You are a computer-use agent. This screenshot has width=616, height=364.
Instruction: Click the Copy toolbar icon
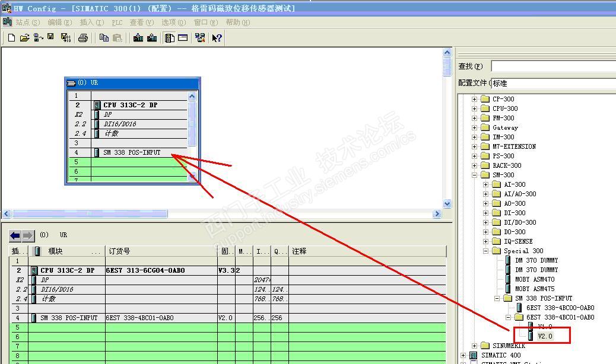[x=104, y=38]
